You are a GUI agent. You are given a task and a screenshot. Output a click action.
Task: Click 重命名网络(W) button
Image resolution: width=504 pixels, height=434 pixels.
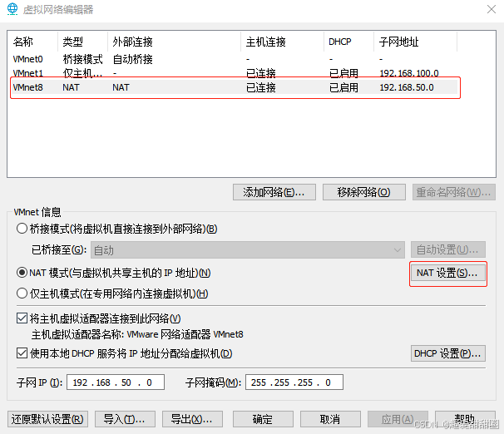(x=453, y=192)
